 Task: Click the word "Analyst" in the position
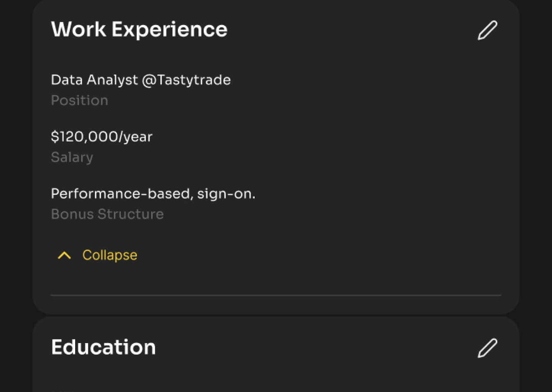(x=113, y=80)
